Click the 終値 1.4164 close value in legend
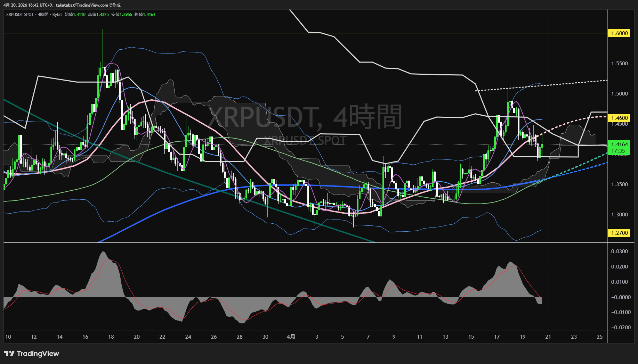The width and height of the screenshot is (638, 364). pyautogui.click(x=145, y=15)
